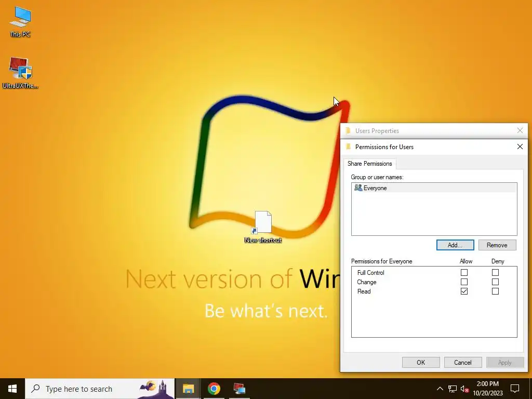Click the Read permission label

coord(364,291)
